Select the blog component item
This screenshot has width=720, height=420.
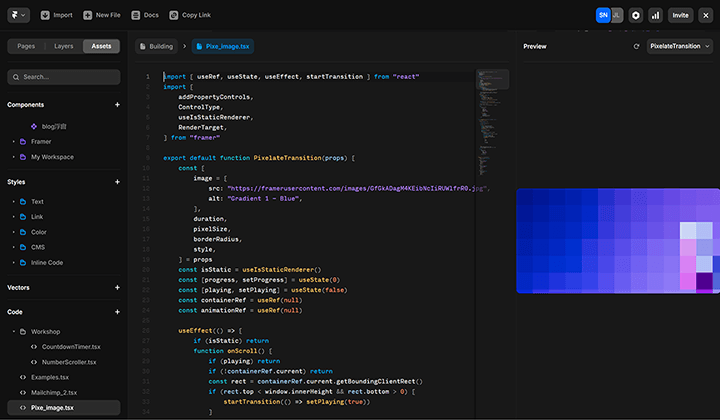click(x=54, y=126)
